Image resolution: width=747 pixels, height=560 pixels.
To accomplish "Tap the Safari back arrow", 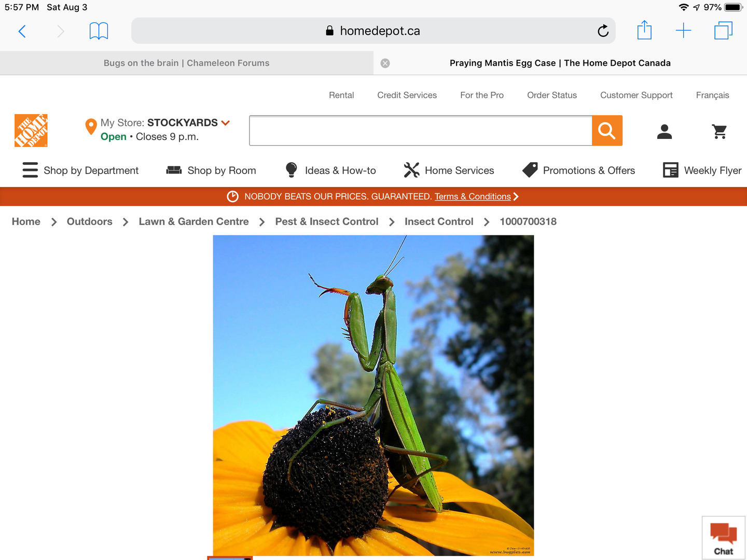I will 22,31.
